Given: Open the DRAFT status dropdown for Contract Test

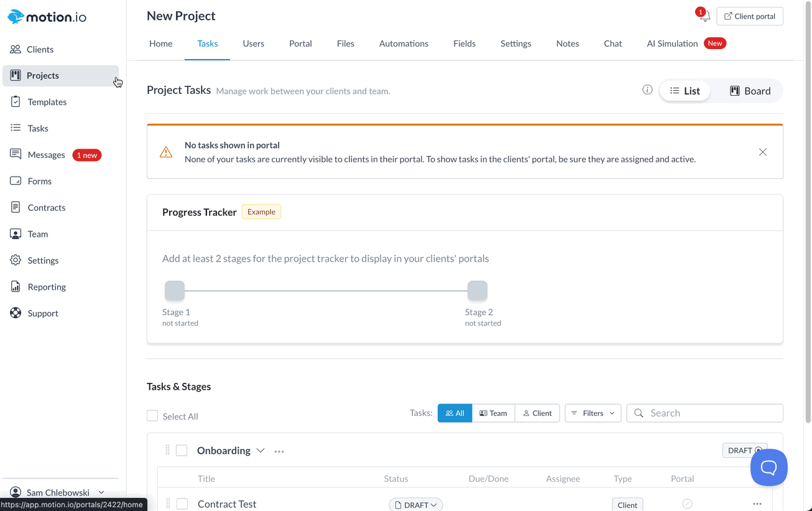Looking at the screenshot, I should click(416, 504).
